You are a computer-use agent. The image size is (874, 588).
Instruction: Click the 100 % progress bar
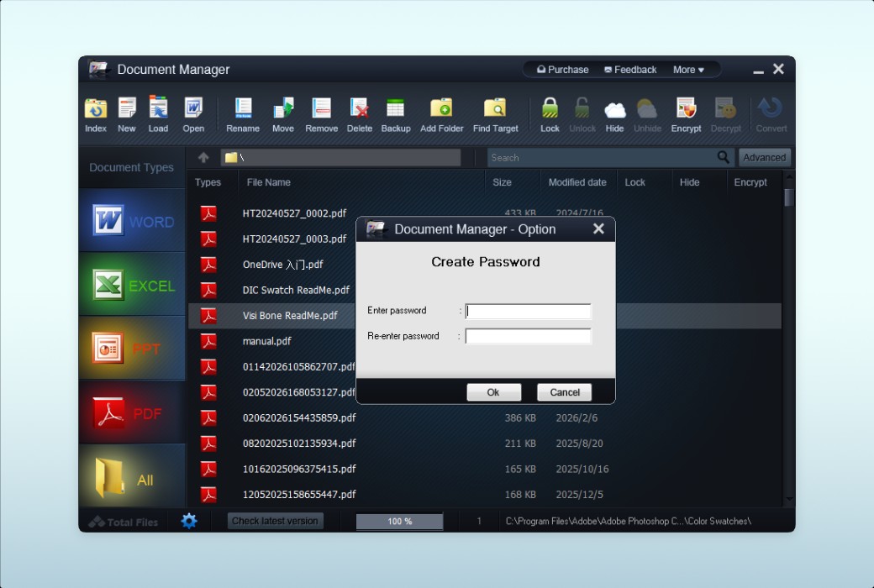pyautogui.click(x=399, y=522)
